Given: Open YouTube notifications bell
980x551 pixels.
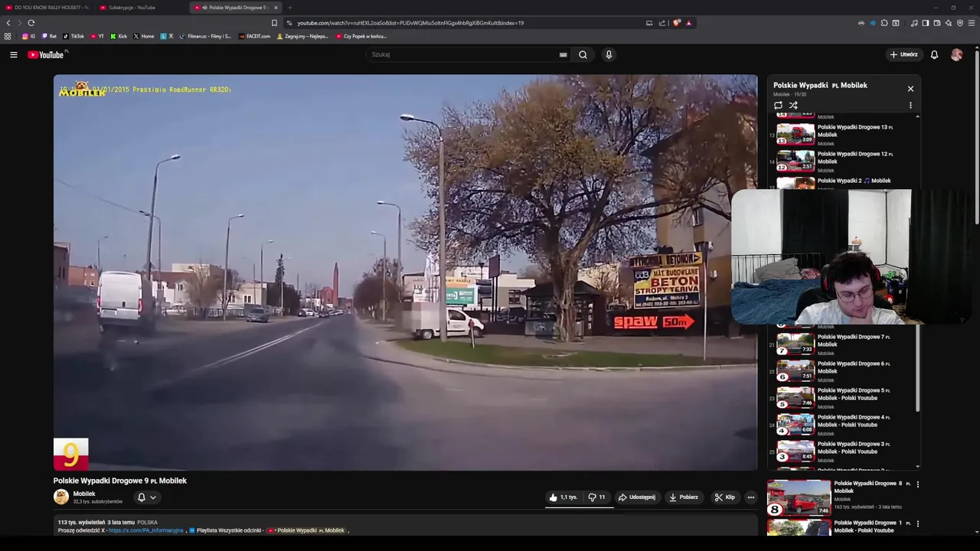Looking at the screenshot, I should (x=934, y=54).
